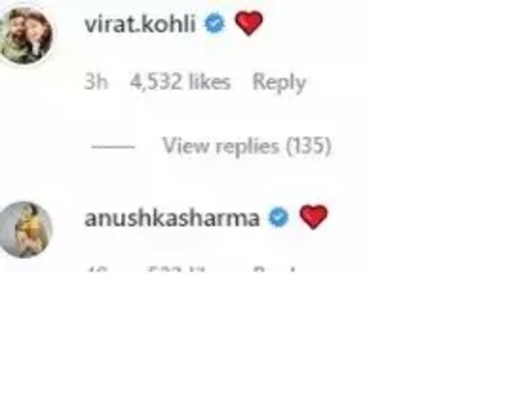Viewport: 519px width, 420px height.
Task: Click the virat.kohli username
Action: click(x=140, y=24)
